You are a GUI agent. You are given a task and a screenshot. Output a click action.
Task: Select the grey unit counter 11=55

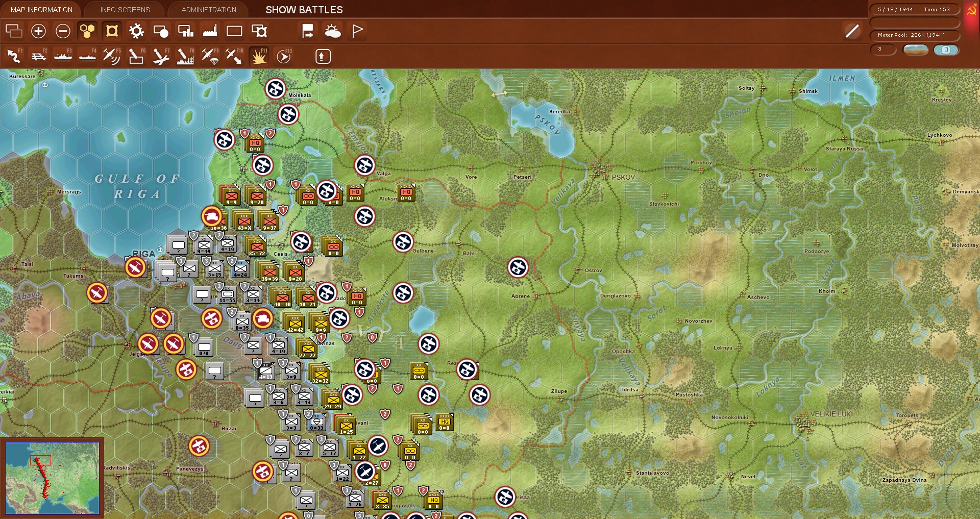[x=228, y=295]
